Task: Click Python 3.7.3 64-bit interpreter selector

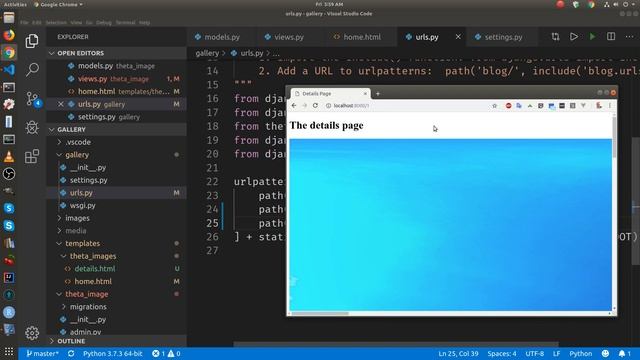Action: [x=113, y=353]
